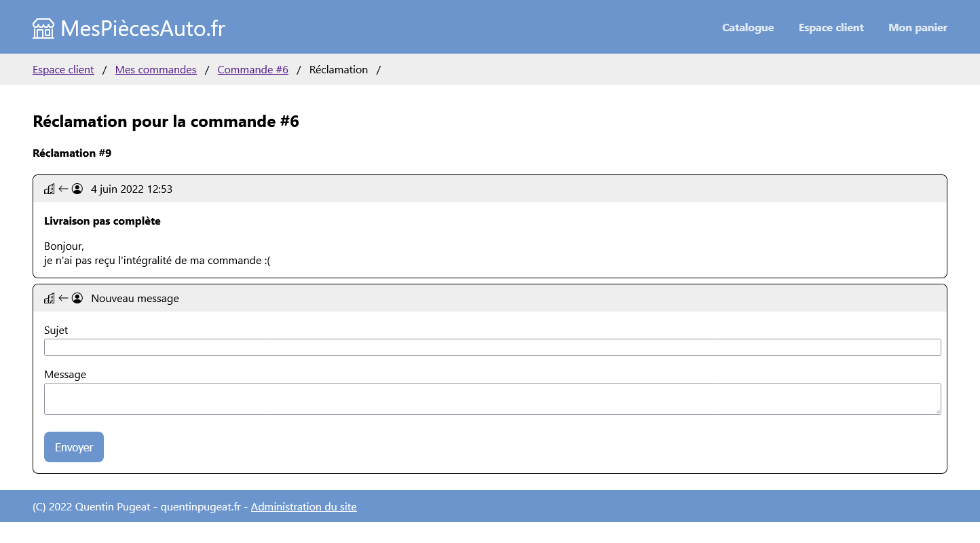Click the Nouveau message header text
This screenshot has height=543, width=980.
tap(135, 299)
